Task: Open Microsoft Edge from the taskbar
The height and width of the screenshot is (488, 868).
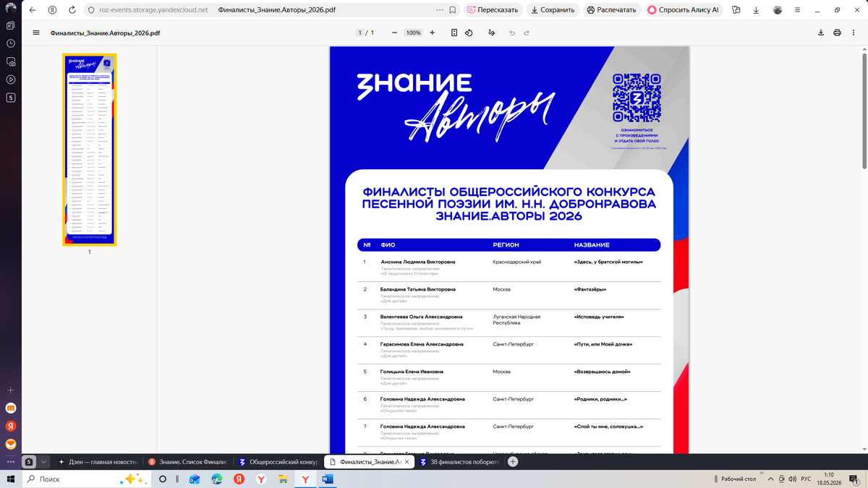Action: pos(216,479)
